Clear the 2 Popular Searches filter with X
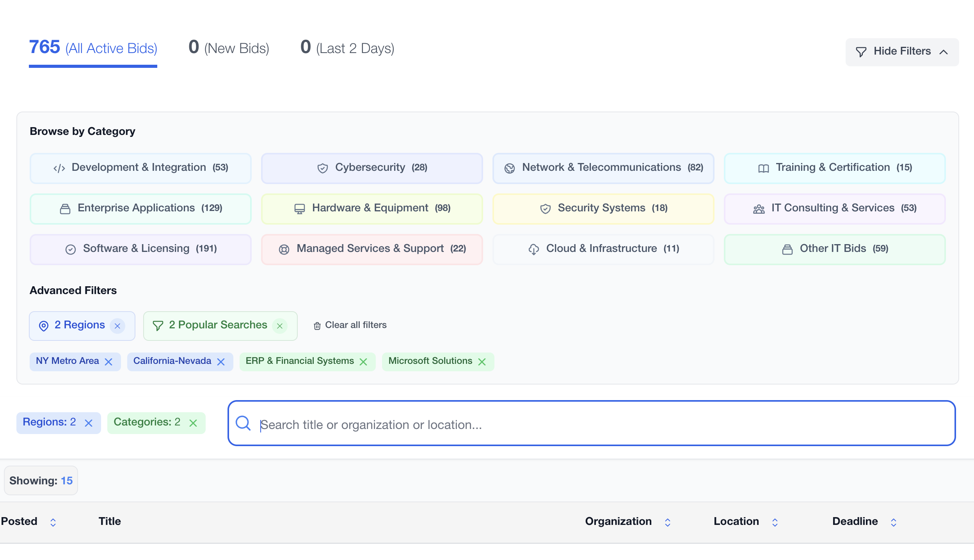Screen dimensions: 974x560 click(x=280, y=326)
